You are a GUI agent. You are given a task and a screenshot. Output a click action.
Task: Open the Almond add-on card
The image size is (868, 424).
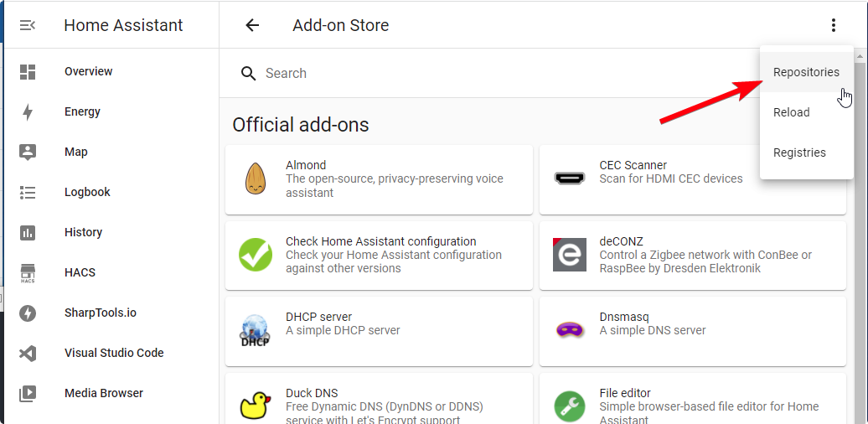click(x=380, y=180)
